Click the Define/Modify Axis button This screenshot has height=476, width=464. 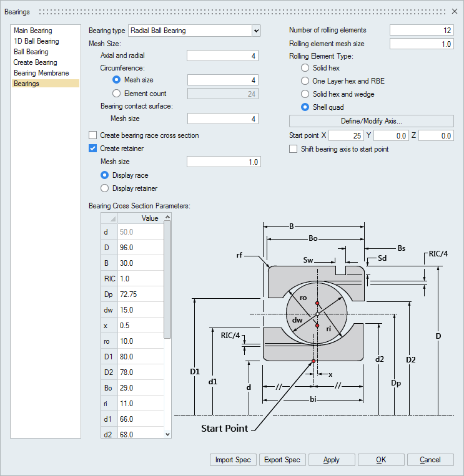(371, 121)
